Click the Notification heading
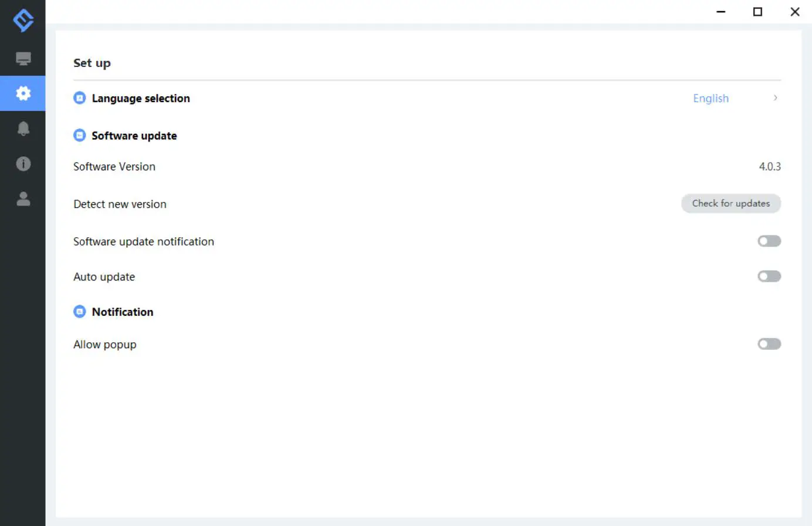Screen dimensions: 812x526 [x=123, y=312]
